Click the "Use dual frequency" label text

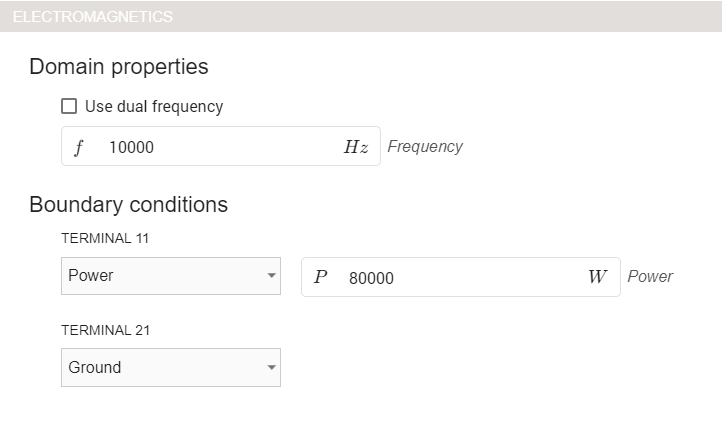pyautogui.click(x=154, y=106)
